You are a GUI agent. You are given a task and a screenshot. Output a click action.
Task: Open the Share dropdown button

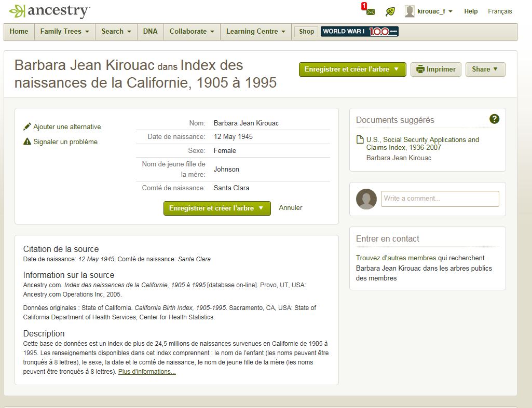485,69
